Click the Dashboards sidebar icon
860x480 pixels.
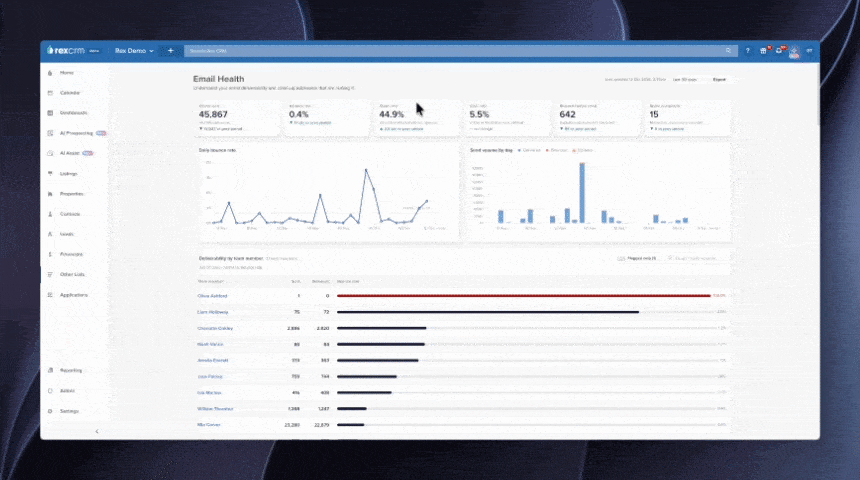click(x=50, y=113)
